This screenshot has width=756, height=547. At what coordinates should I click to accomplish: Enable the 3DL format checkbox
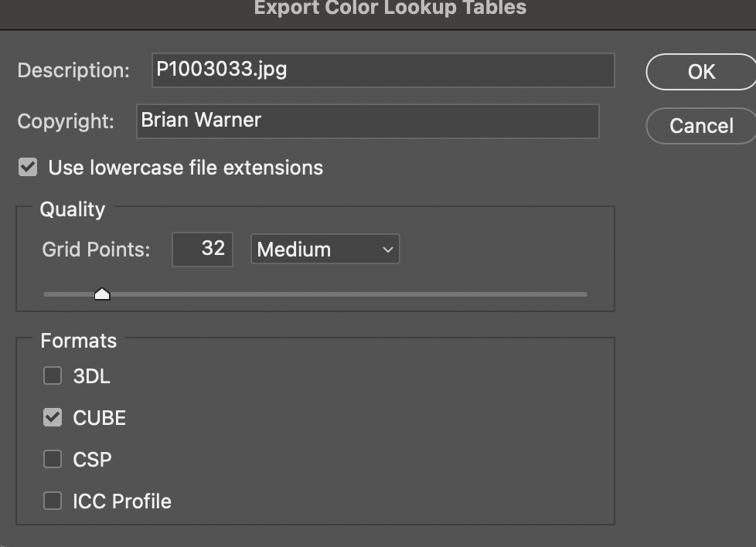(53, 376)
